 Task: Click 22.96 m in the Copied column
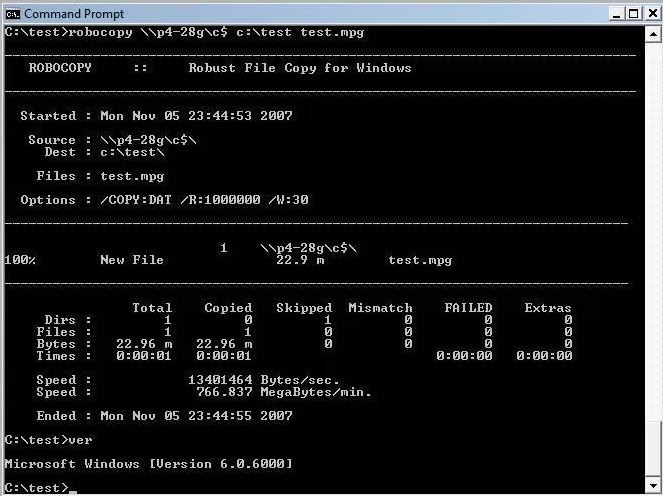pos(224,344)
